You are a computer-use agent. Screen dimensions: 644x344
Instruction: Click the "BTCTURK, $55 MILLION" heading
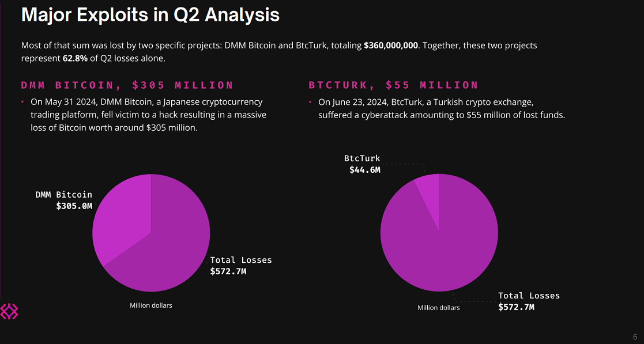click(394, 85)
